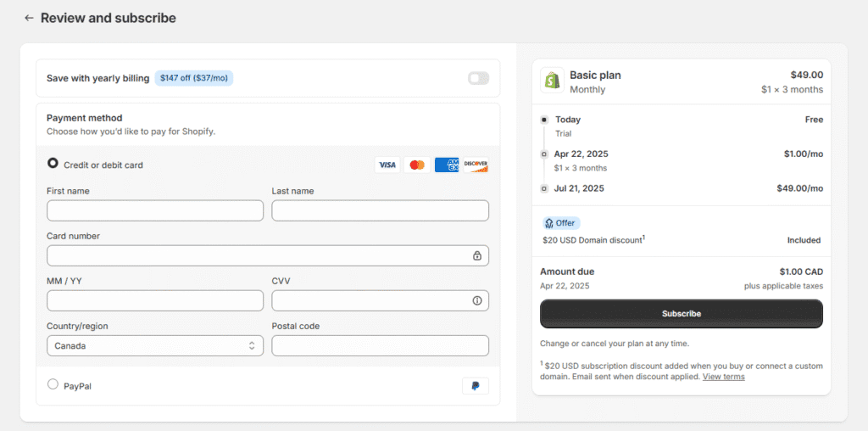Click the MM / YY expiry field
The image size is (868, 431).
(x=155, y=301)
